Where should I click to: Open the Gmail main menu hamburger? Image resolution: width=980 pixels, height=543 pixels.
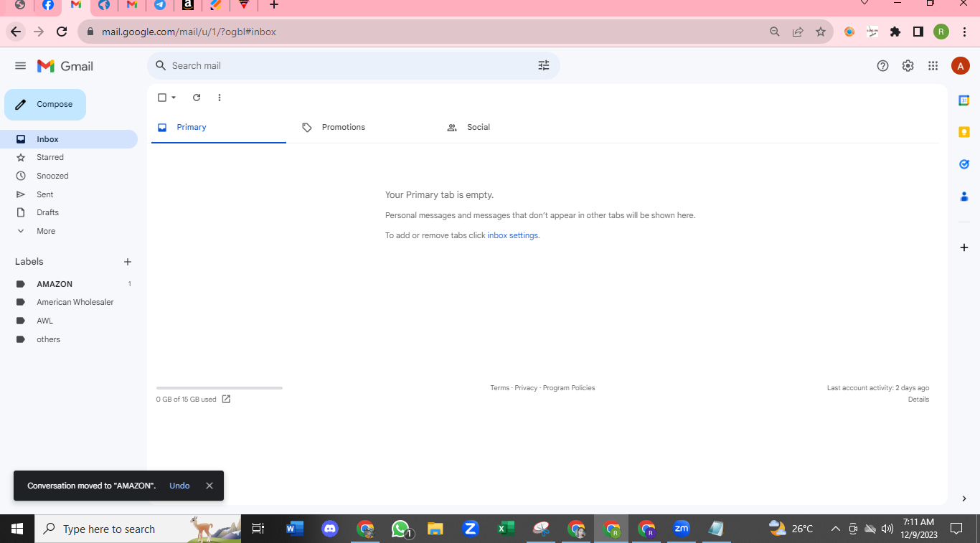(x=20, y=66)
